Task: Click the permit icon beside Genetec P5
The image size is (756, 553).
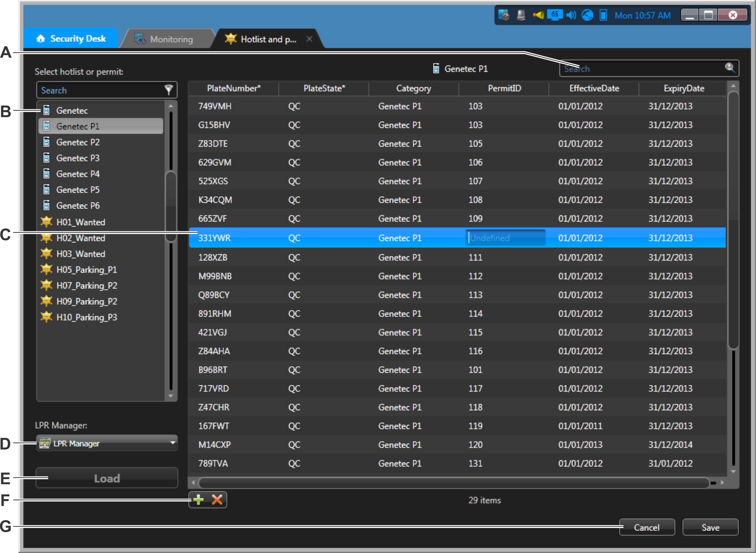Action: [46, 189]
